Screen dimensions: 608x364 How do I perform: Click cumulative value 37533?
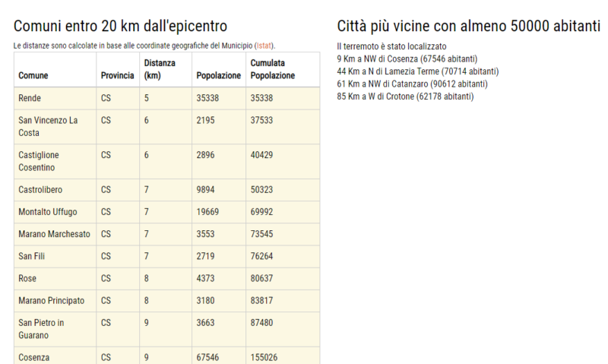[x=261, y=120]
